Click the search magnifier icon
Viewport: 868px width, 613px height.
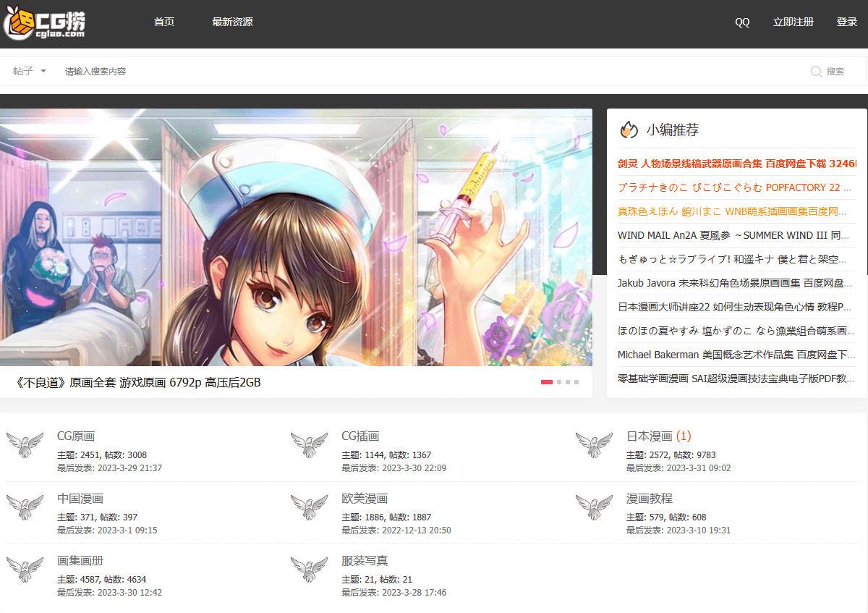pos(816,71)
